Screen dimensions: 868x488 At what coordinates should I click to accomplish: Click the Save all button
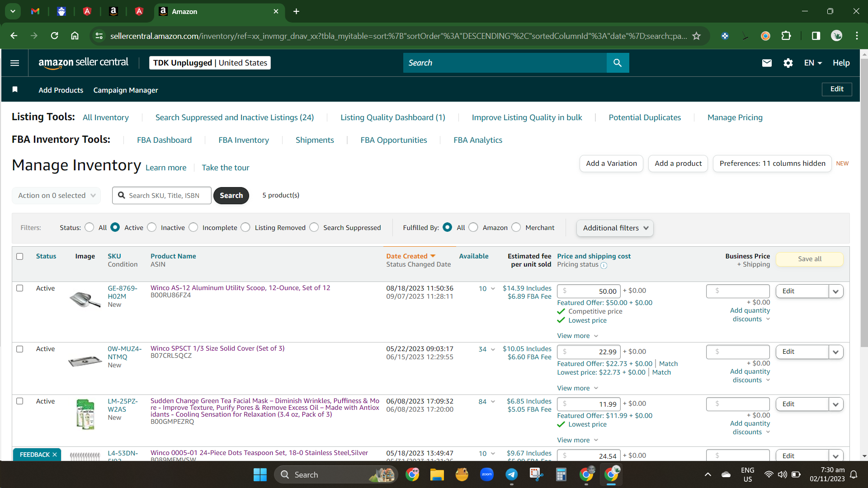coord(810,259)
